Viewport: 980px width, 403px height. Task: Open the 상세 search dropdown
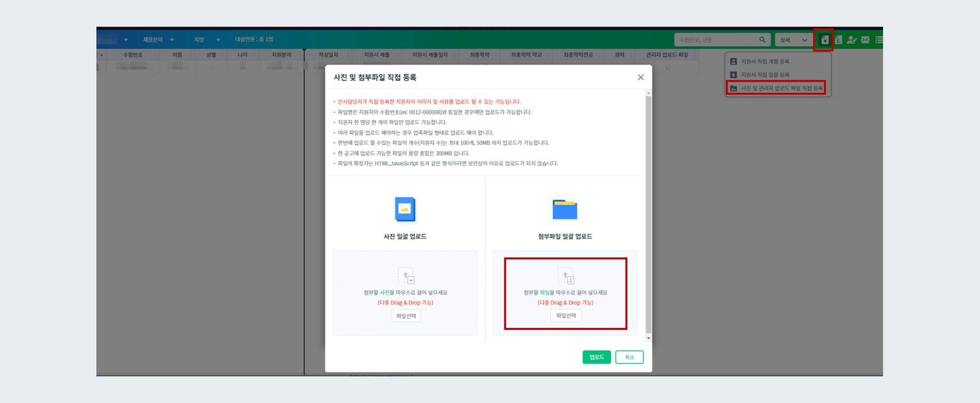[794, 40]
